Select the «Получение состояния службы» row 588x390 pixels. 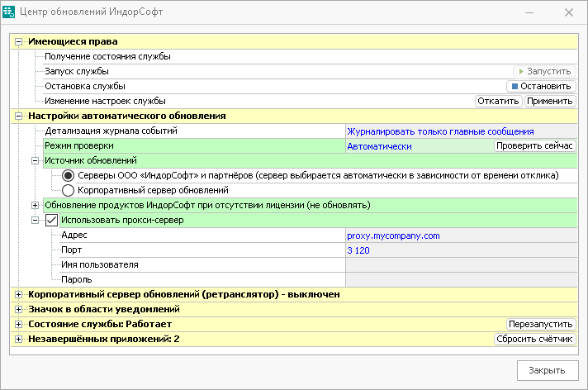[311, 57]
